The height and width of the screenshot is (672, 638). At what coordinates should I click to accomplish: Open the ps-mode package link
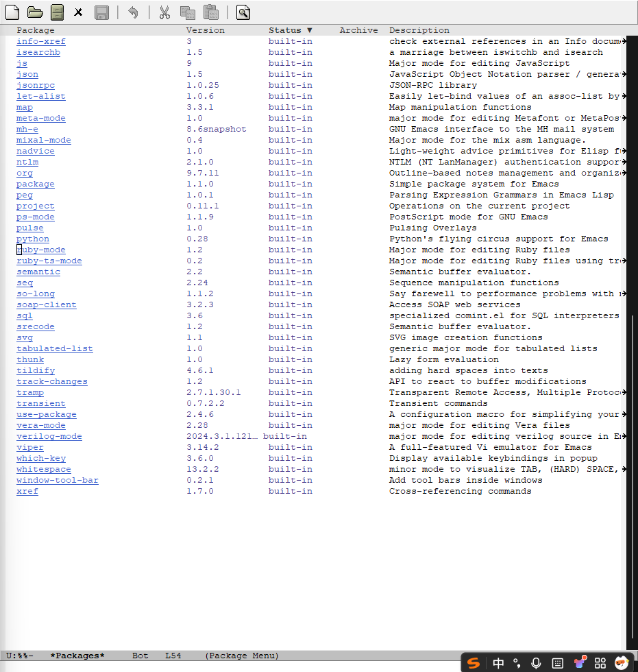pyautogui.click(x=36, y=217)
